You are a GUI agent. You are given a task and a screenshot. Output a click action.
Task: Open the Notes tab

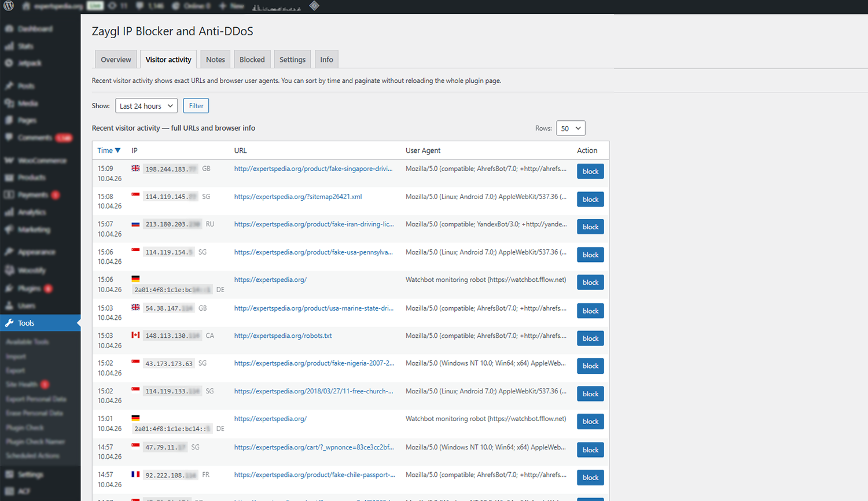[x=215, y=59]
